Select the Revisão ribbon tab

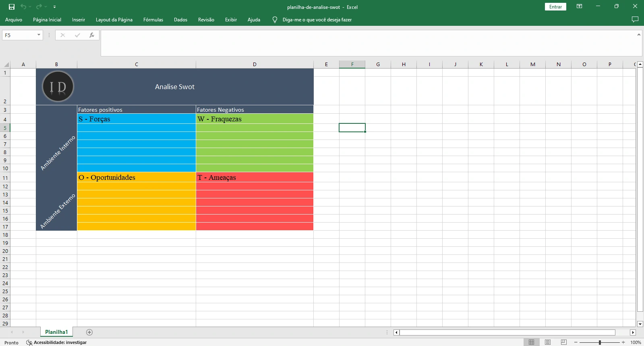pyautogui.click(x=206, y=19)
